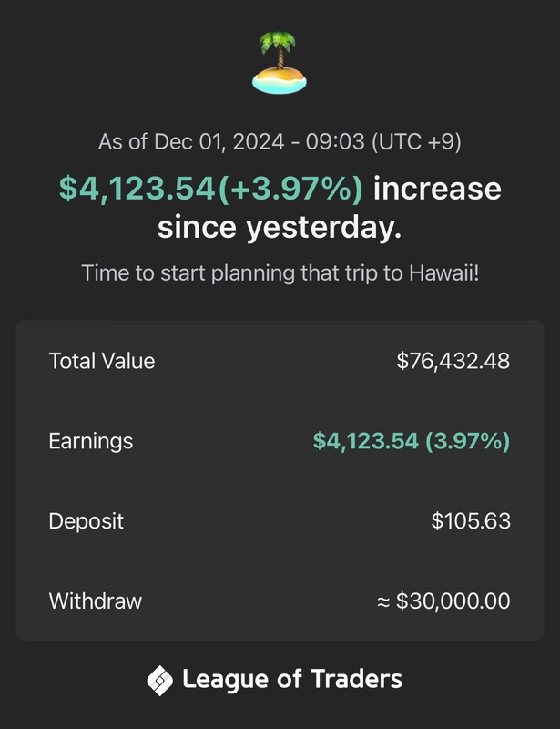Click the green $4,123.54 (3.97%) earnings value
The height and width of the screenshot is (729, 560).
[412, 441]
